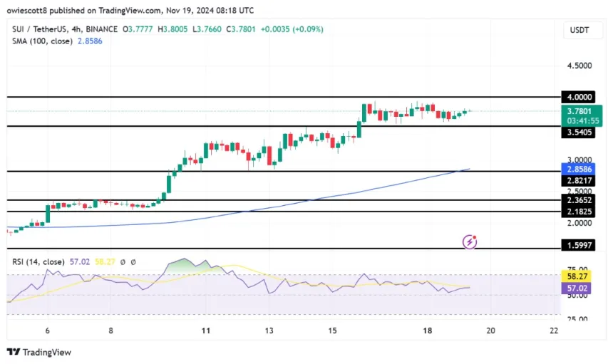Screen dimensions: 613x364
Task: Click the lightning bolt event icon
Action: tap(469, 241)
